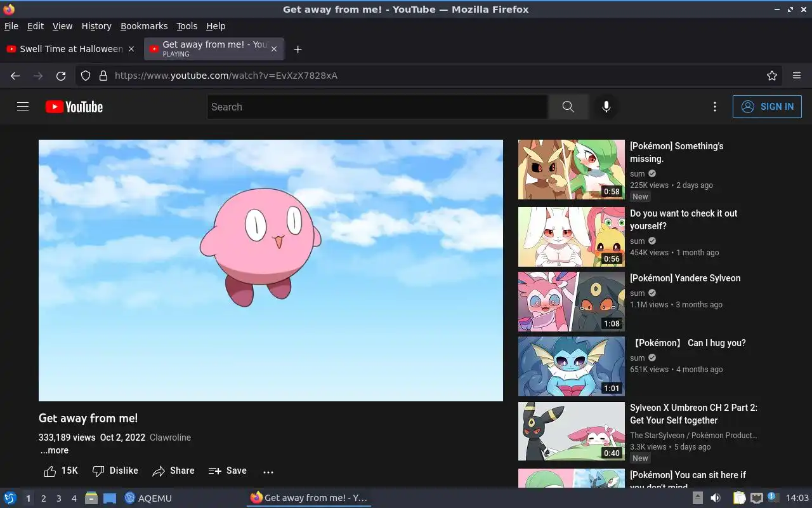Click the update notifier tray icon
This screenshot has width=812, height=508.
(773, 497)
